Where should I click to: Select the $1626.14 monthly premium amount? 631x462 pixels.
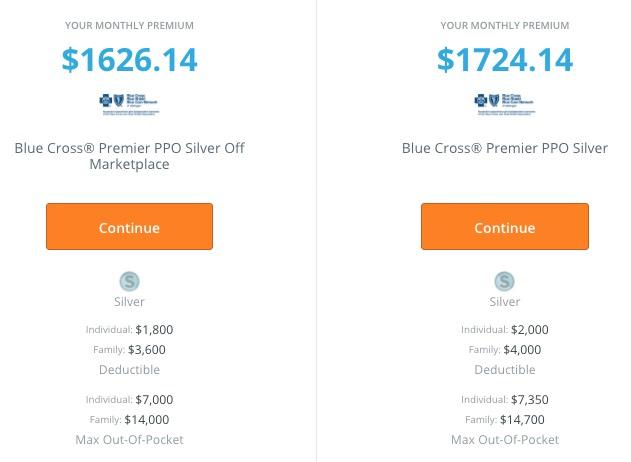(129, 60)
